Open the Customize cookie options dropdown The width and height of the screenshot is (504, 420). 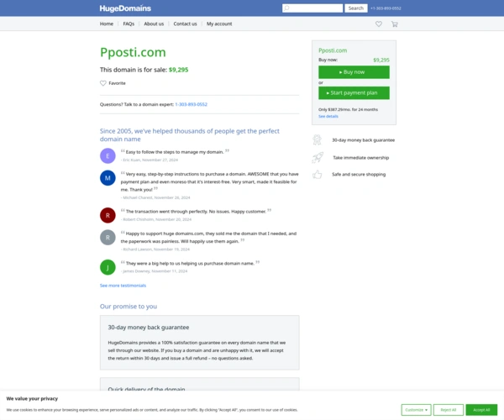[416, 410]
